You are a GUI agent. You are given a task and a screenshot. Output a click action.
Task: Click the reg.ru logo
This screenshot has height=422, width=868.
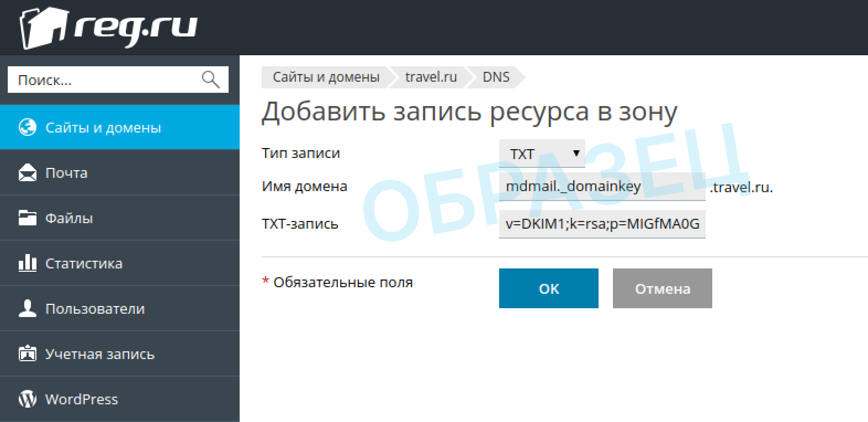tap(108, 28)
